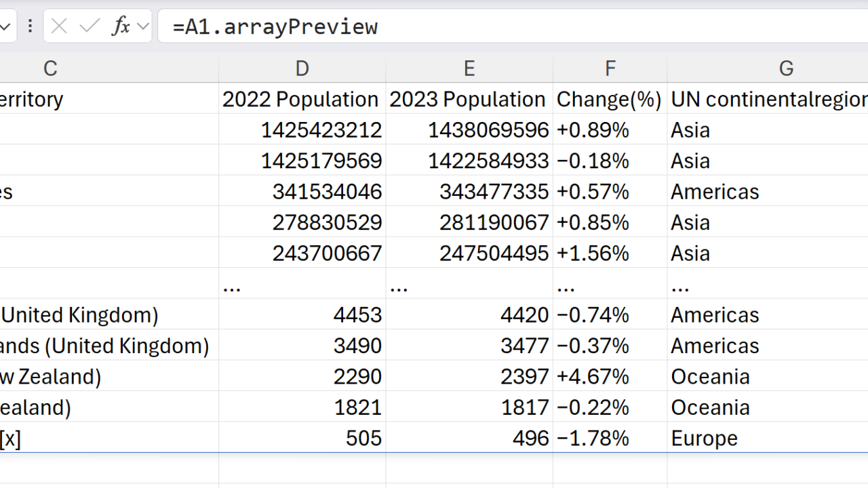Viewport: 868px width, 488px height.
Task: Select the +4.67% change cell
Action: (593, 377)
